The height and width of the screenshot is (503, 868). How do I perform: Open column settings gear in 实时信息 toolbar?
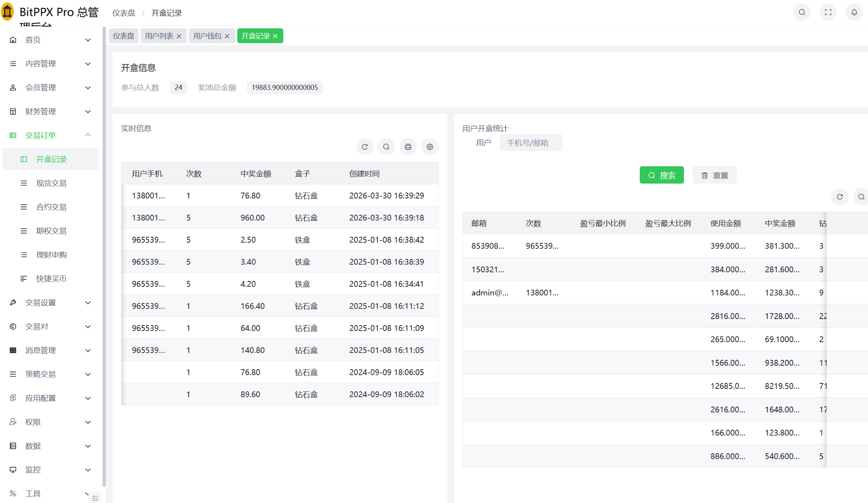pyautogui.click(x=429, y=147)
